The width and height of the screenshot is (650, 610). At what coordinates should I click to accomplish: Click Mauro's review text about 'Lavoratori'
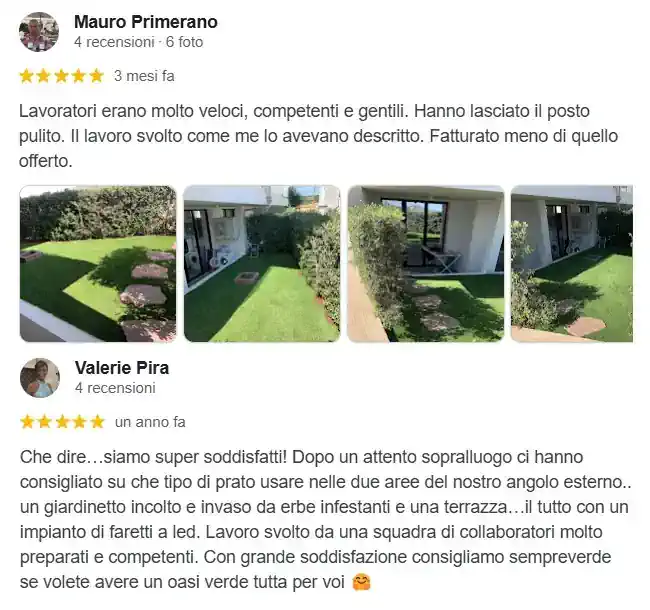(x=318, y=136)
